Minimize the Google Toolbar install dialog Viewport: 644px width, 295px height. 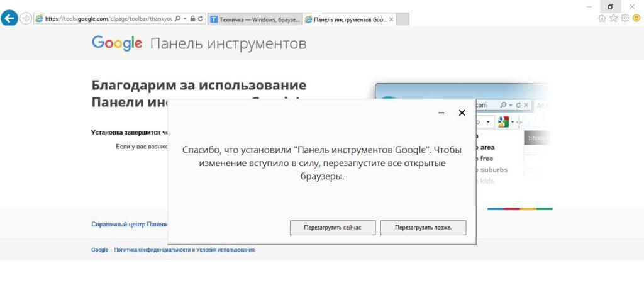(x=441, y=113)
